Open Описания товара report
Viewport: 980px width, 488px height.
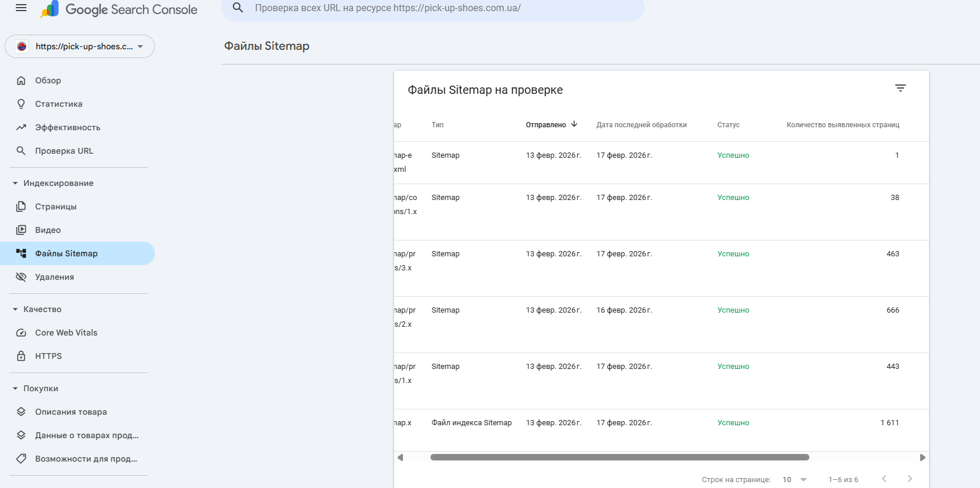point(70,412)
